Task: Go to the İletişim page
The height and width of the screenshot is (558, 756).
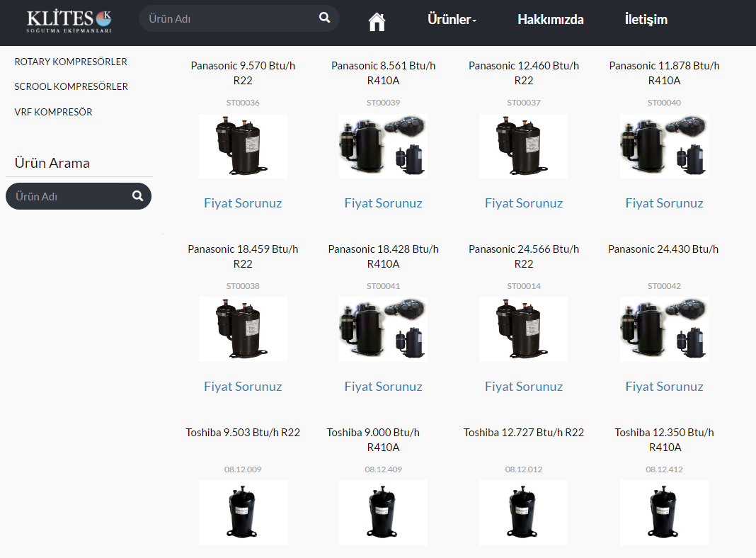Action: tap(646, 19)
